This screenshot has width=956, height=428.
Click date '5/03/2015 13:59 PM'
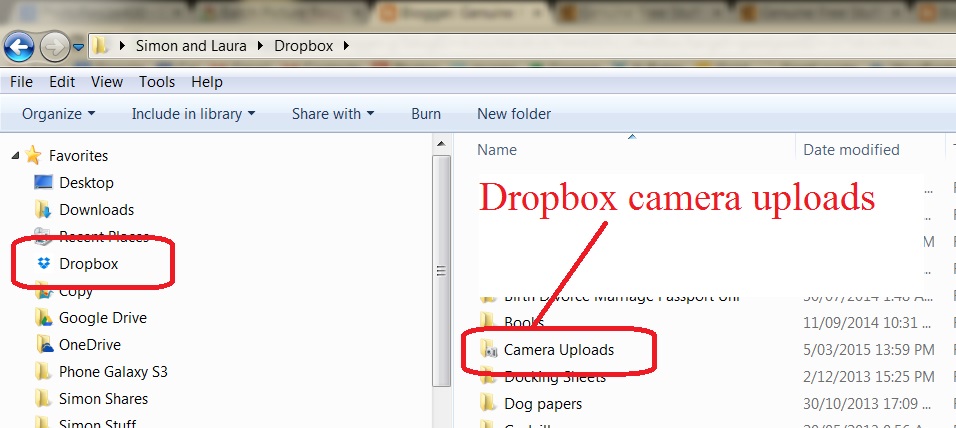tap(869, 350)
